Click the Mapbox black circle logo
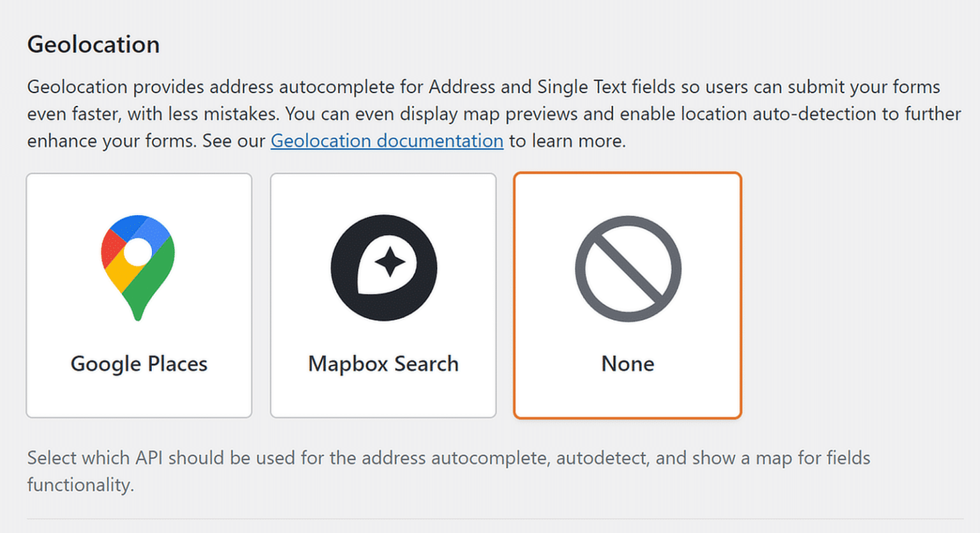Screen dimensions: 980x533 tap(383, 267)
